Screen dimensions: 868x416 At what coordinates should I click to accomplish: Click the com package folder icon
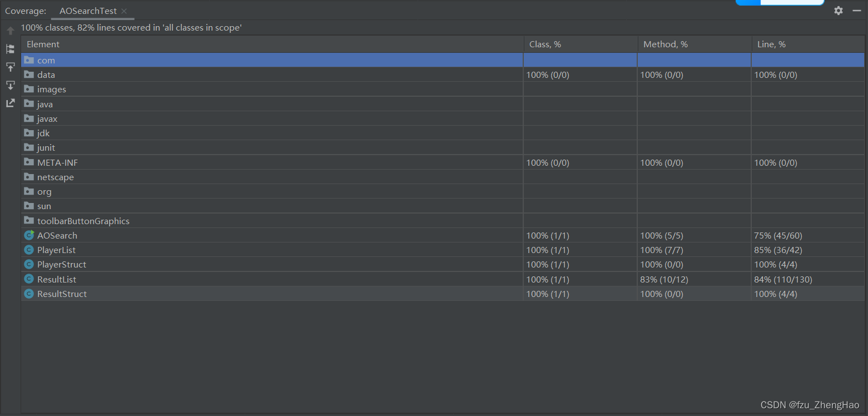[x=29, y=60]
